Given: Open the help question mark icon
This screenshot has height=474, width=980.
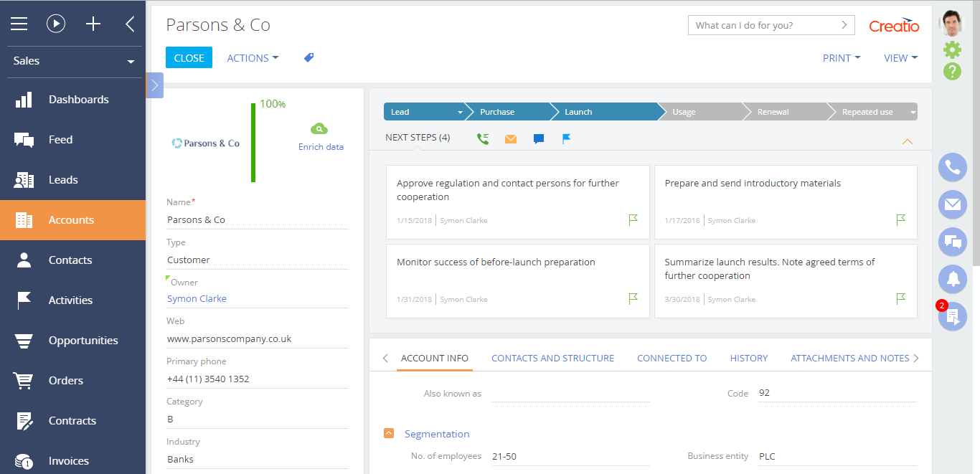Looking at the screenshot, I should click(952, 71).
